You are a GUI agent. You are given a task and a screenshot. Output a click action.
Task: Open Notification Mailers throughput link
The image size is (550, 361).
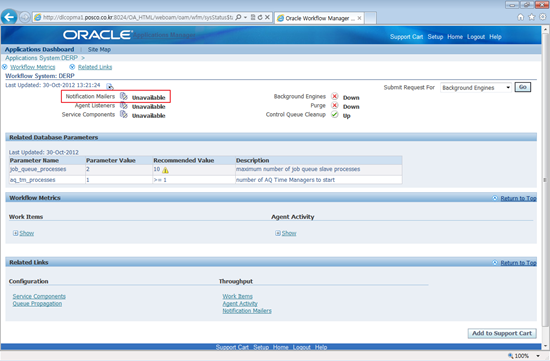tap(247, 311)
